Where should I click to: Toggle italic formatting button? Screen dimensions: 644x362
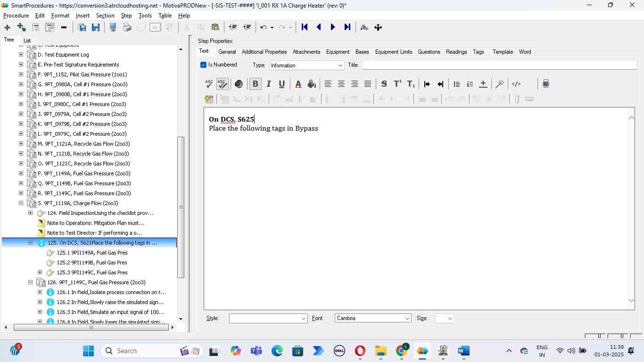pyautogui.click(x=268, y=84)
